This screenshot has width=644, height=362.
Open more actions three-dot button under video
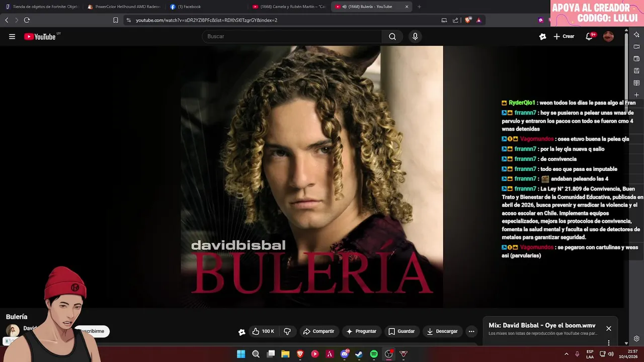pyautogui.click(x=471, y=331)
